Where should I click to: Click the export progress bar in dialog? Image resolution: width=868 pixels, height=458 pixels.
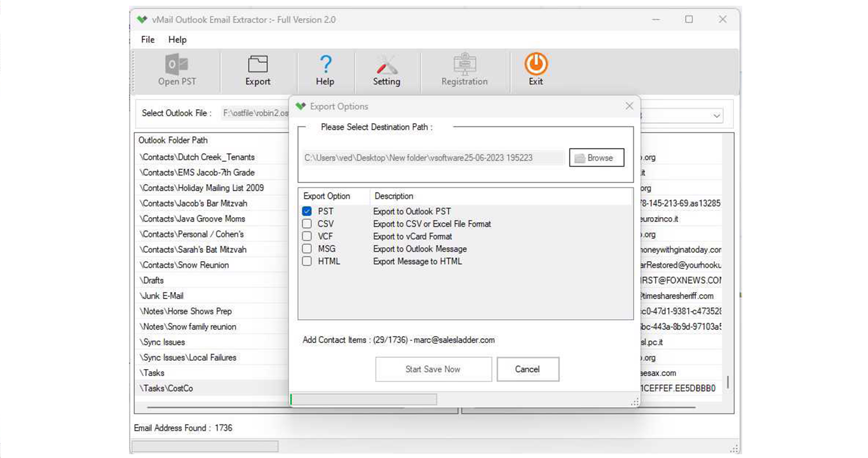363,400
